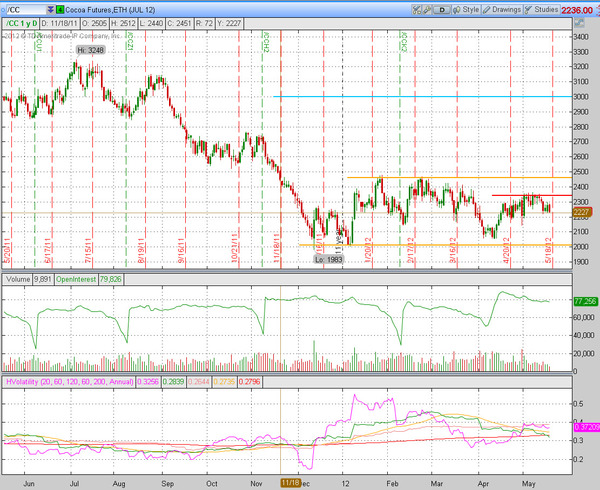Open the Drawings menu
This screenshot has height=490, width=600.
point(502,10)
